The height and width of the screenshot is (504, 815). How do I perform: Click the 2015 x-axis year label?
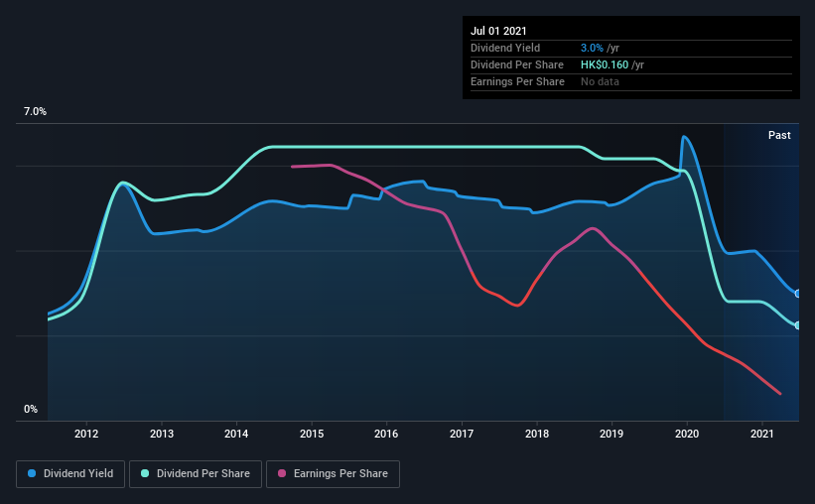click(312, 434)
